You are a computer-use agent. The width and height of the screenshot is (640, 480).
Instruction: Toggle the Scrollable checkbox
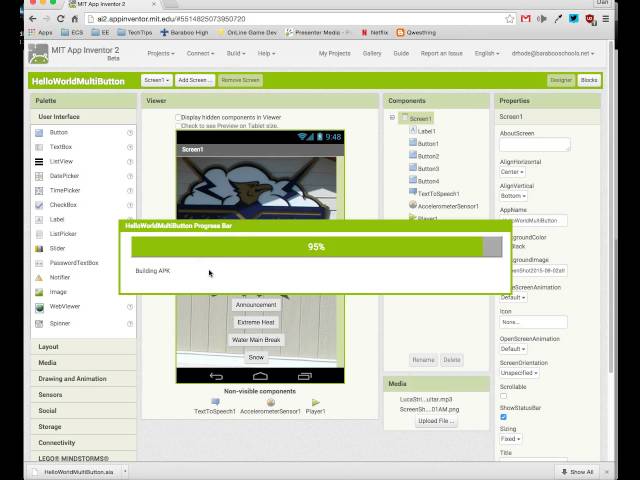click(x=504, y=396)
